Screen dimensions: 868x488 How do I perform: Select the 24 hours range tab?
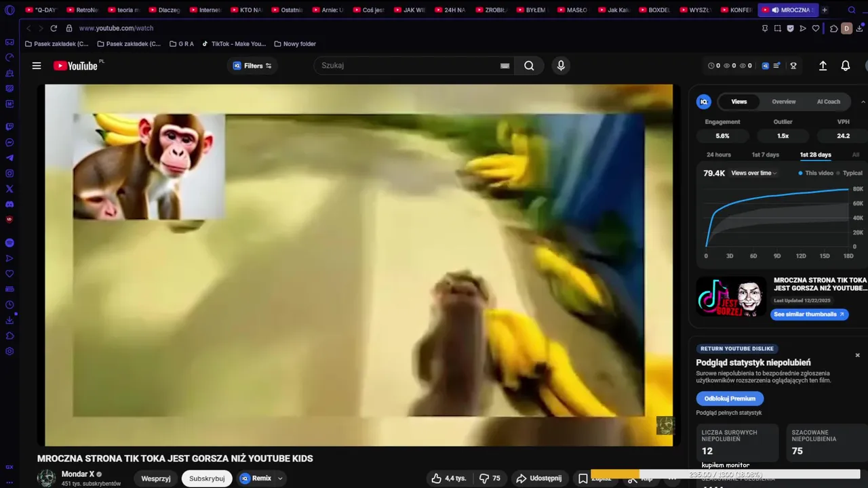point(719,155)
